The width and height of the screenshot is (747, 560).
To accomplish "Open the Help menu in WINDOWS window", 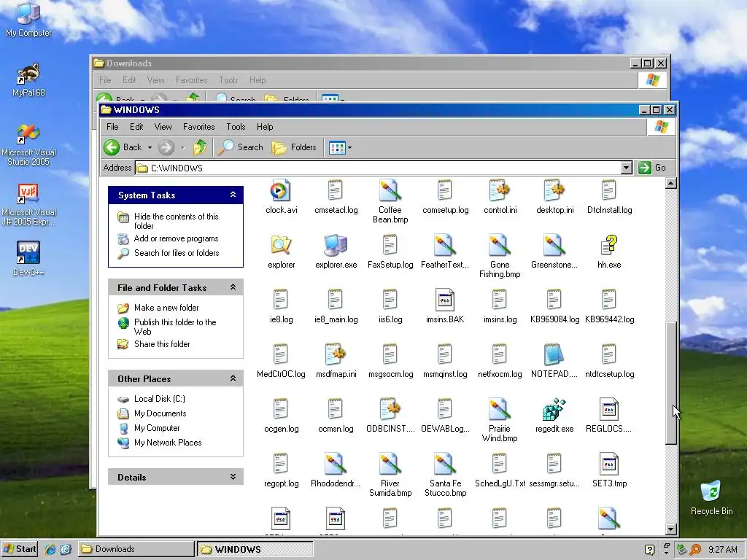I will pos(265,127).
